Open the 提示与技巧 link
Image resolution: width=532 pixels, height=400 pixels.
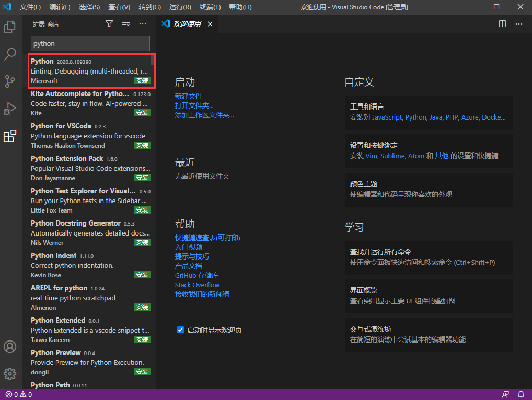coord(192,256)
